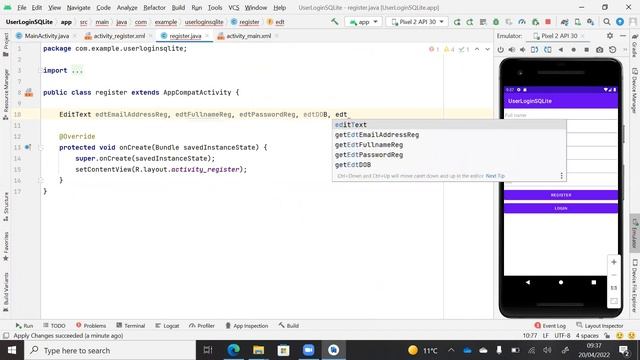Screen dimensions: 640x360
Task: Open the Logcat tool window
Action: click(167, 326)
